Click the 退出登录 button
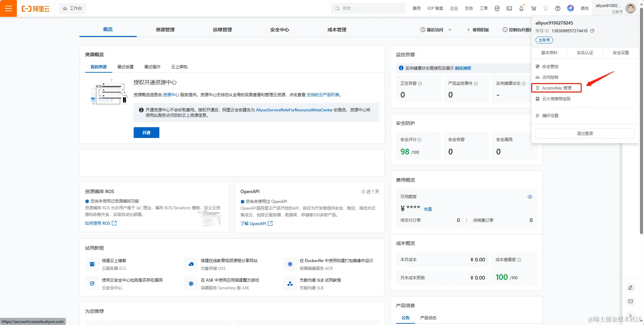 tap(585, 134)
